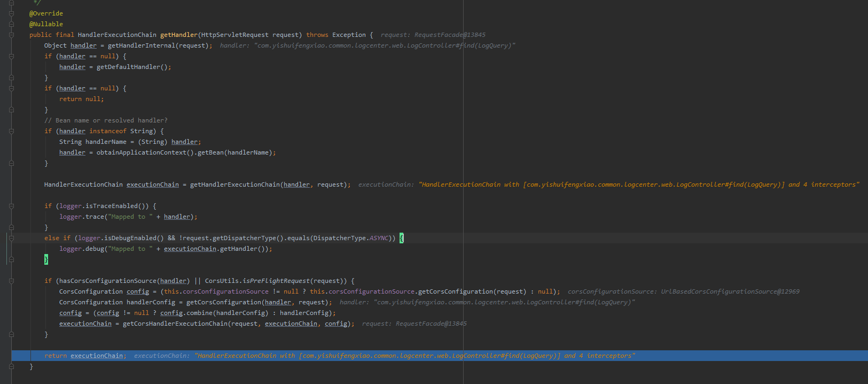This screenshot has height=384, width=868.
Task: Click fold end marker closing instanceof String block
Action: [x=11, y=163]
